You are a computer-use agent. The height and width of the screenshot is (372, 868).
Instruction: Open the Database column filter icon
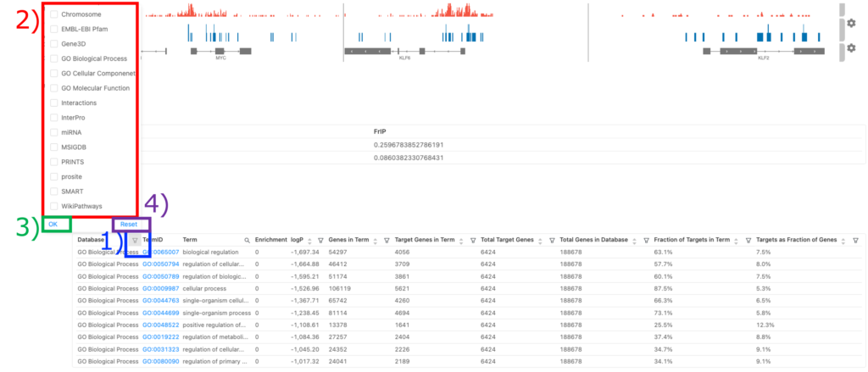click(135, 241)
